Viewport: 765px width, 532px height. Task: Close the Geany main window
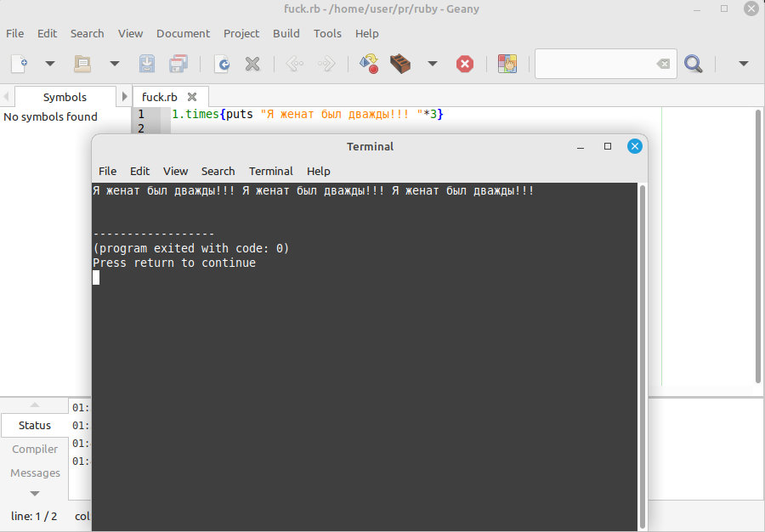point(751,8)
